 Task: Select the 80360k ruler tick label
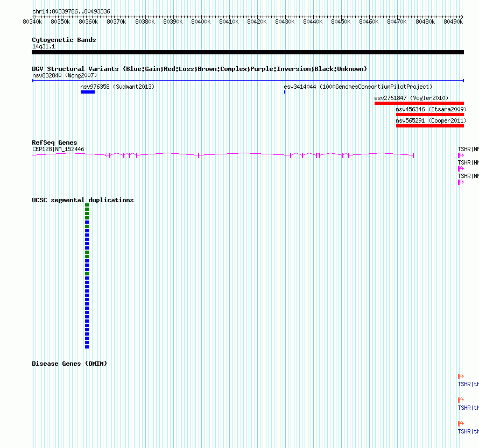(x=88, y=22)
